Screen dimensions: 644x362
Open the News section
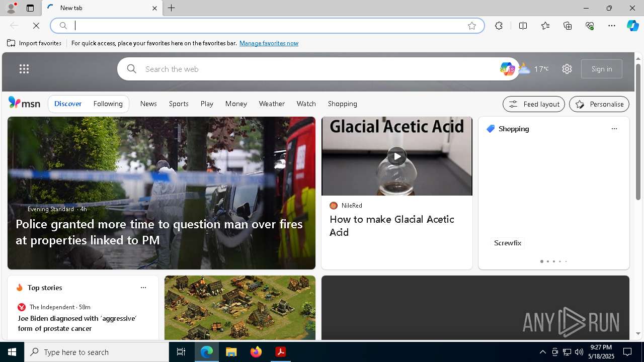148,104
